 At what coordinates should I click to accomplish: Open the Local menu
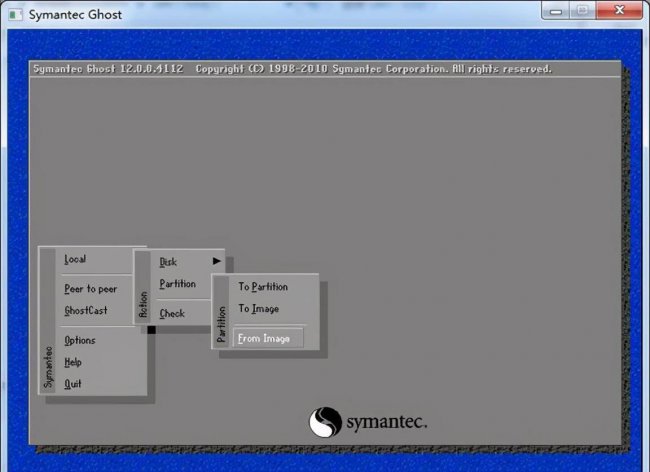[75, 260]
